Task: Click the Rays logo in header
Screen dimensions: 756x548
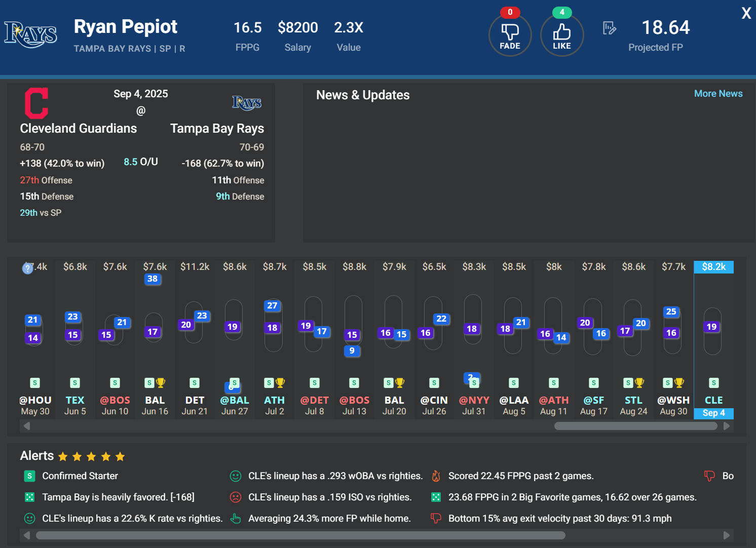Action: coord(30,35)
